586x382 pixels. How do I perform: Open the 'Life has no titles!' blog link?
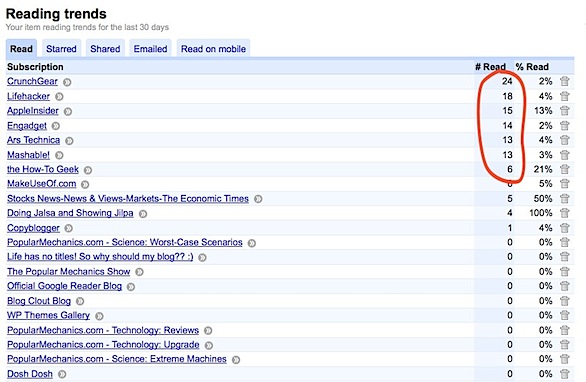point(100,257)
